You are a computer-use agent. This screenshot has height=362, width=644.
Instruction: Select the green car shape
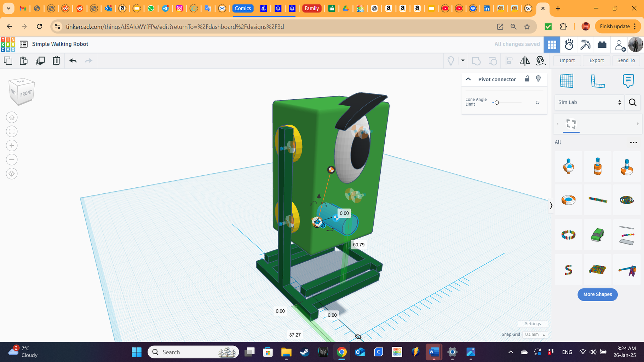point(597,235)
